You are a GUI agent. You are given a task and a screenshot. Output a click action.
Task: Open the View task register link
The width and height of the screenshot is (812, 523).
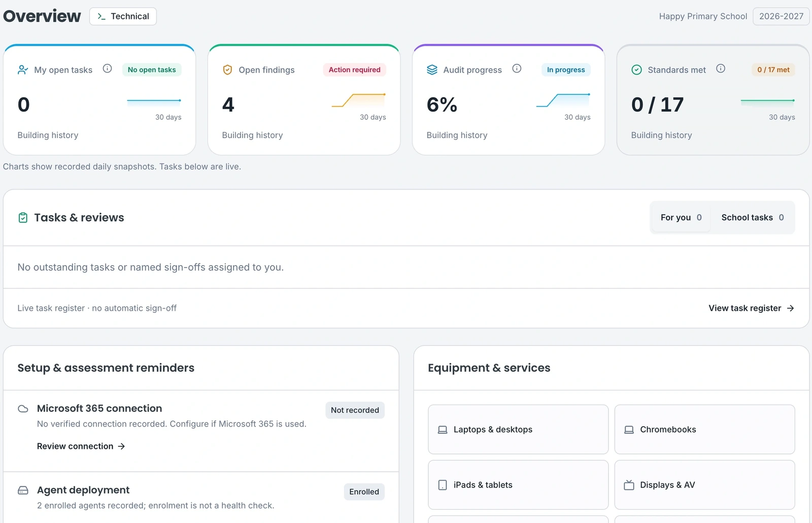click(751, 308)
